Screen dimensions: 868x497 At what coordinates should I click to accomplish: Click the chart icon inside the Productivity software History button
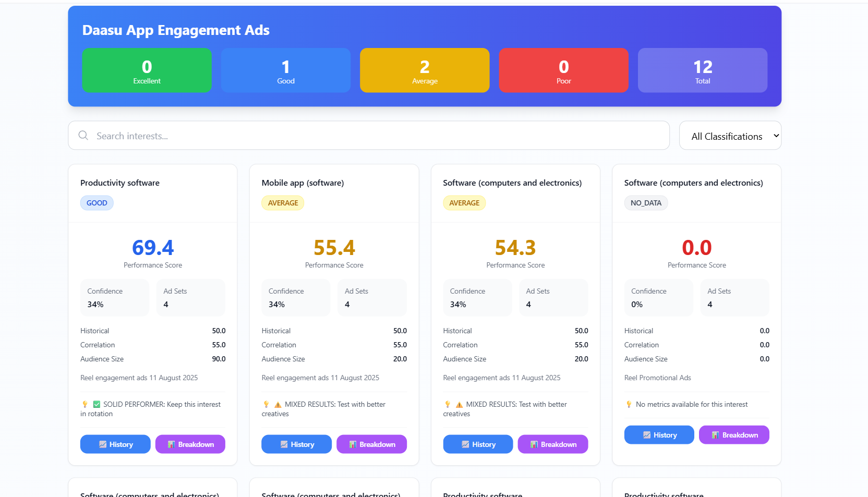click(x=102, y=444)
